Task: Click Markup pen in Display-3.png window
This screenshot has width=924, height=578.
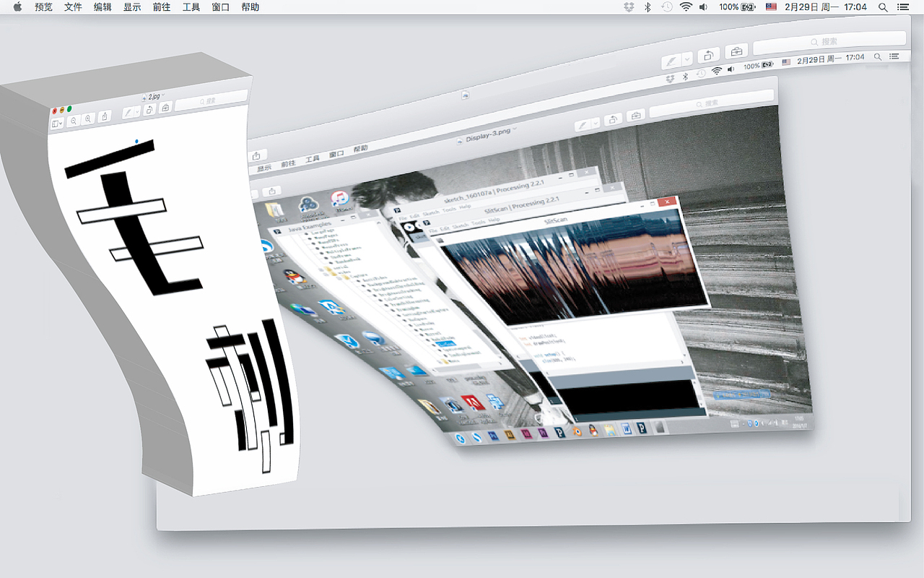Action: (x=581, y=125)
